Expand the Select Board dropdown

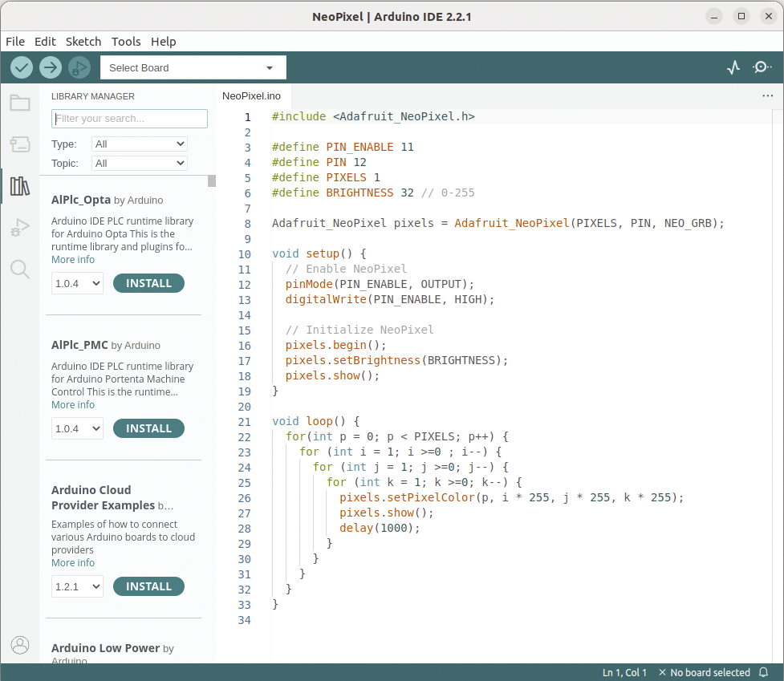pyautogui.click(x=193, y=67)
